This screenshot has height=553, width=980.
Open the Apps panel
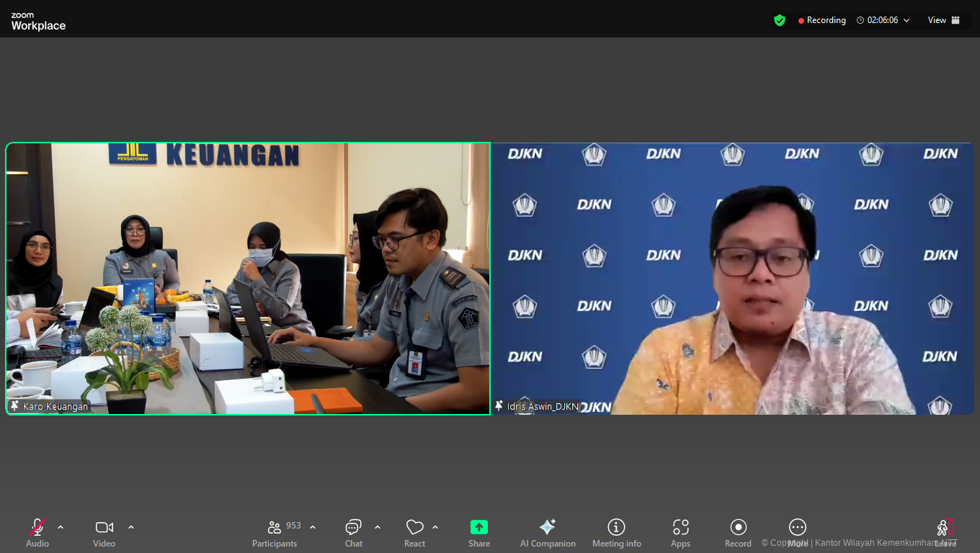coord(680,528)
